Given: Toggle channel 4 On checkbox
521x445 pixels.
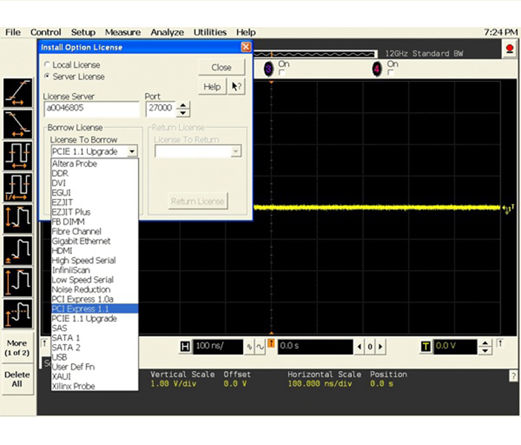Looking at the screenshot, I should (390, 72).
